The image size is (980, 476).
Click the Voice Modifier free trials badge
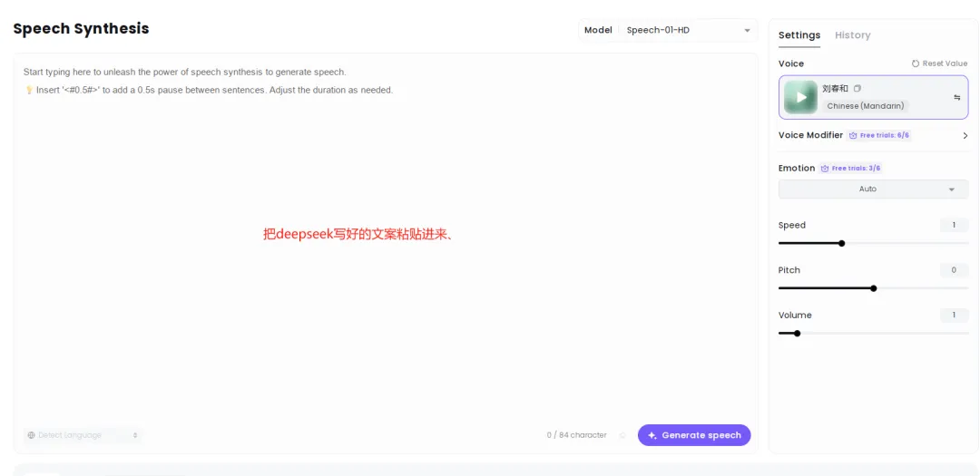878,136
